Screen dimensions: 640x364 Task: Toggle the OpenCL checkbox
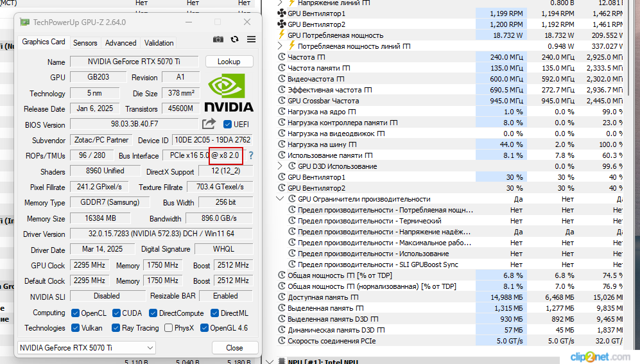coord(75,313)
